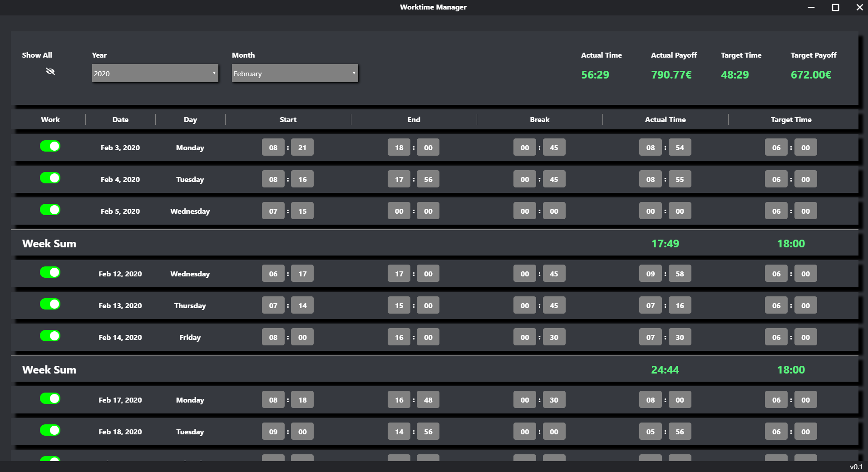Switch off work toggle for Feb 17, 2020
Image resolution: width=868 pixels, height=472 pixels.
click(x=50, y=398)
